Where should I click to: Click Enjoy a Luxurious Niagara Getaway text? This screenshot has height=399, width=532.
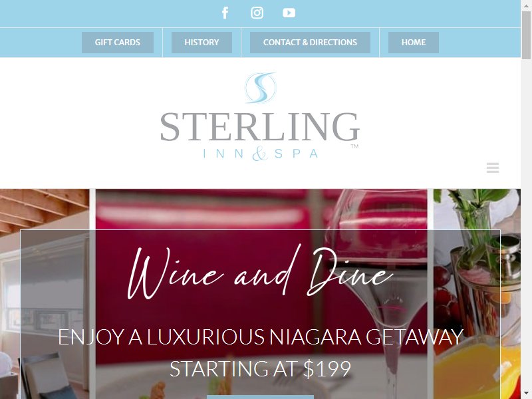260,337
